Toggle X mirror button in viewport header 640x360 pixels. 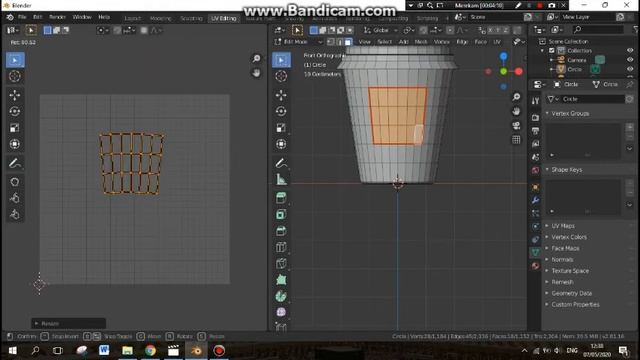coord(490,30)
